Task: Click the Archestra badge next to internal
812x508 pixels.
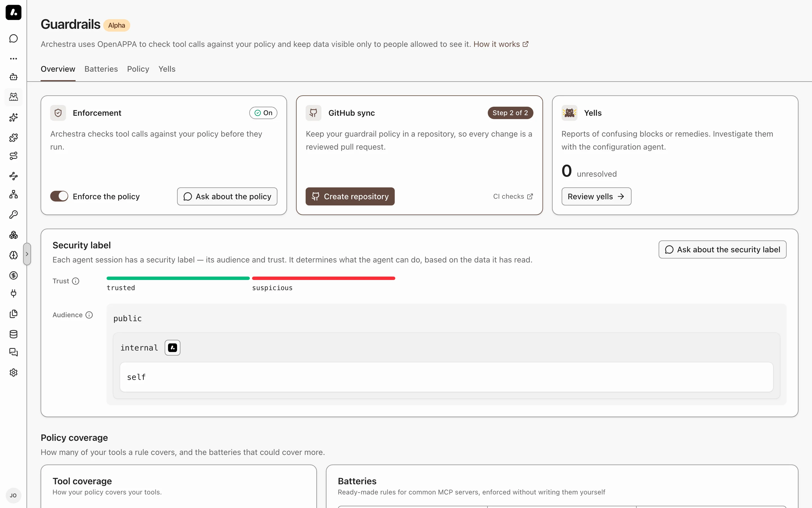Action: pos(173,347)
